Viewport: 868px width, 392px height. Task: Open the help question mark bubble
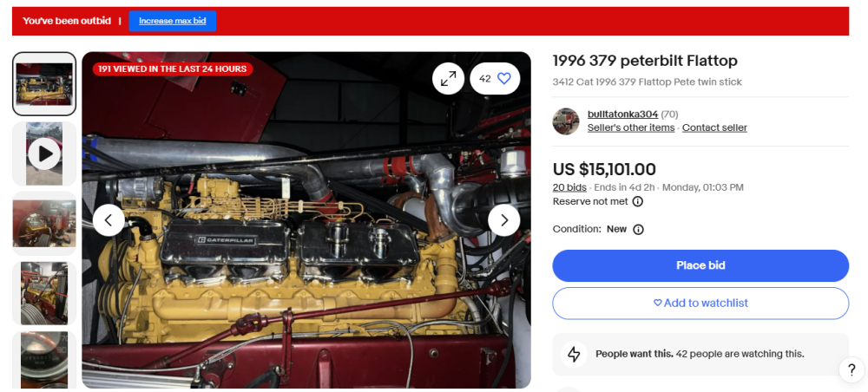point(852,369)
